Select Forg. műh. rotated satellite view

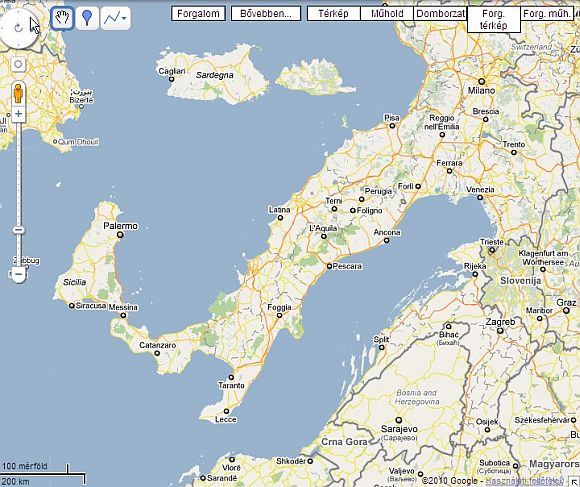click(x=547, y=14)
